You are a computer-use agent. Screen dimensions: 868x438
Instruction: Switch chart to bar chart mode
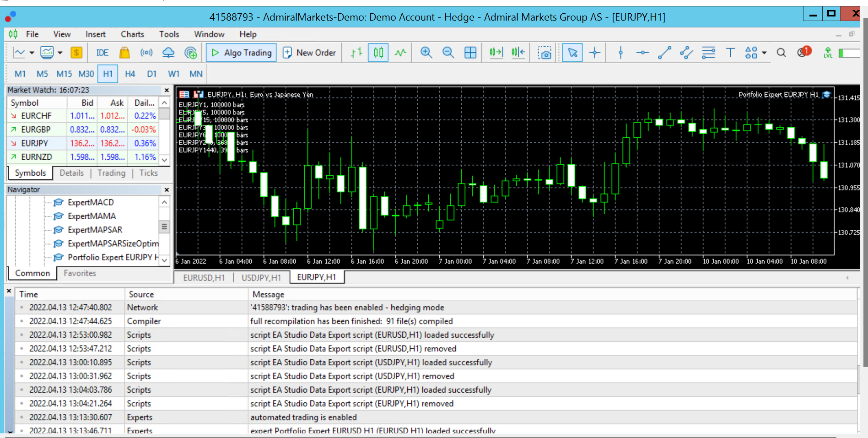pyautogui.click(x=356, y=53)
